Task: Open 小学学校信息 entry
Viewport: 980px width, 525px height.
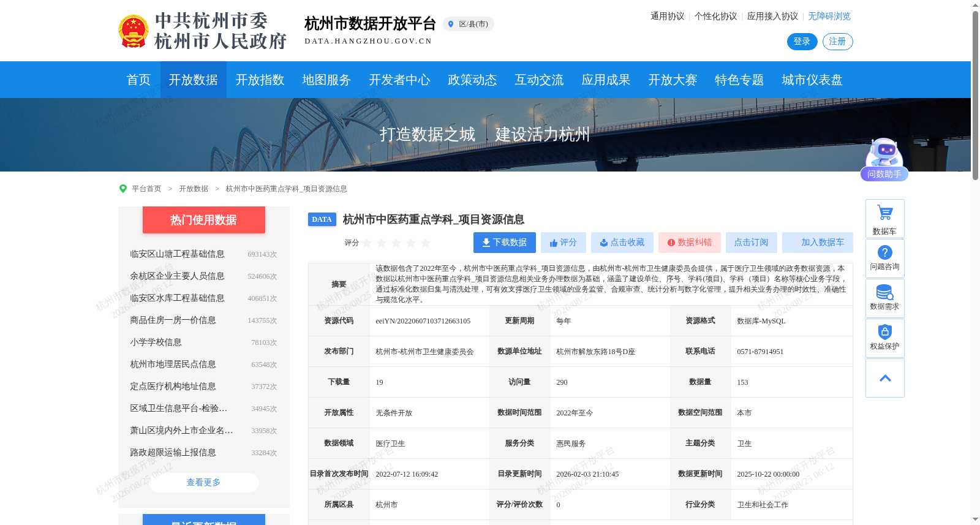Action: click(x=156, y=342)
